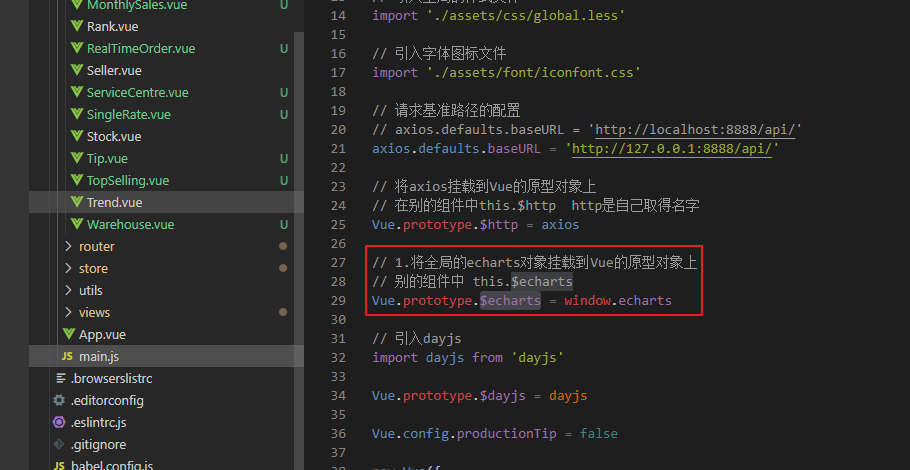
Task: Click window.echarts in line 29
Action: click(x=618, y=301)
